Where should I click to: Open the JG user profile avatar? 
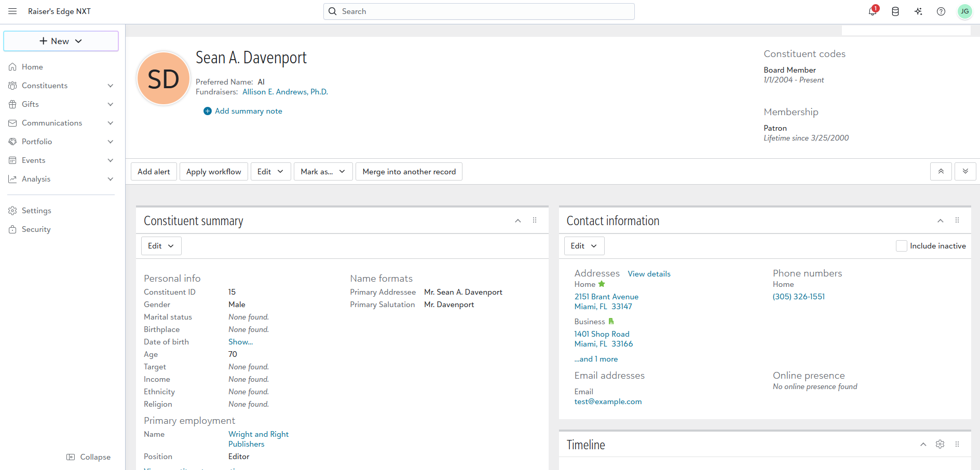pos(964,11)
